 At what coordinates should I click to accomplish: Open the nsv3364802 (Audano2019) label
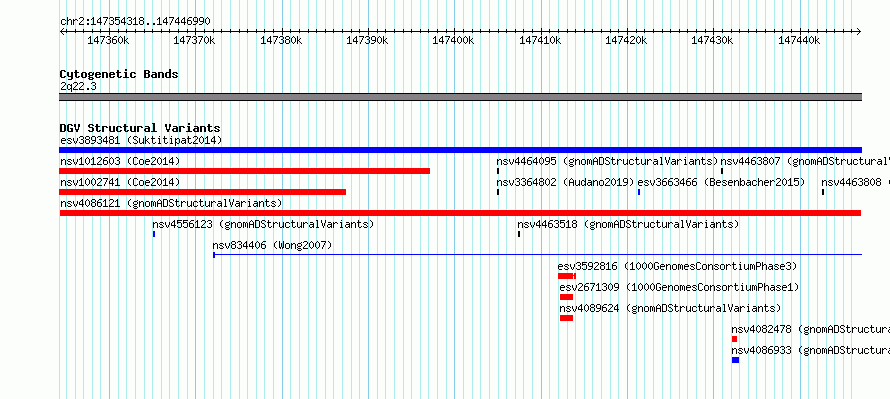pos(565,182)
